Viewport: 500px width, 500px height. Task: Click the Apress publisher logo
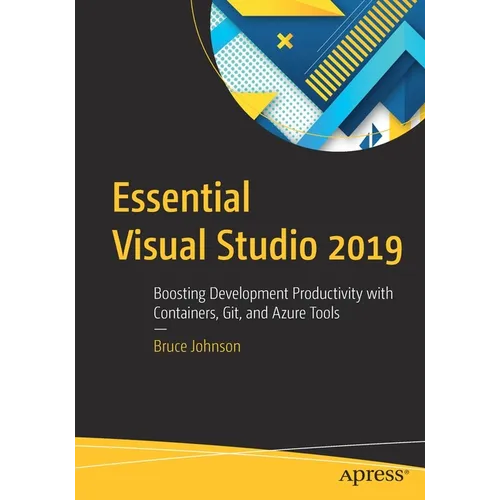click(x=374, y=476)
